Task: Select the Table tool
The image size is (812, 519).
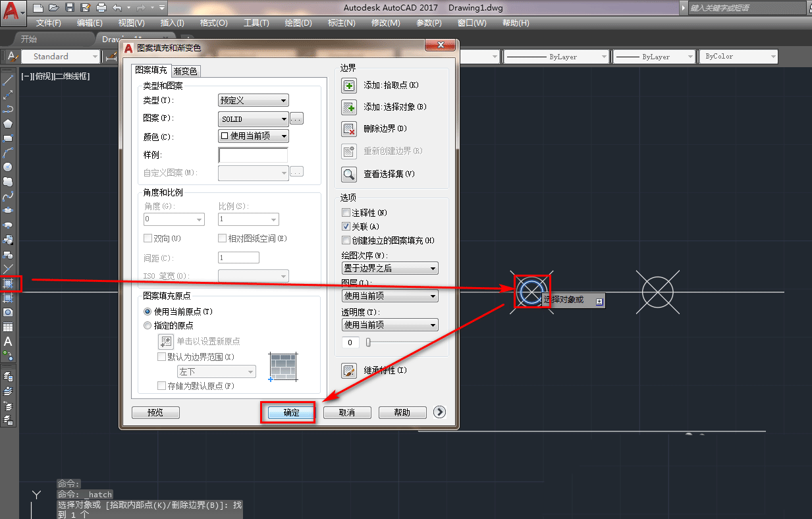Action: click(x=8, y=327)
